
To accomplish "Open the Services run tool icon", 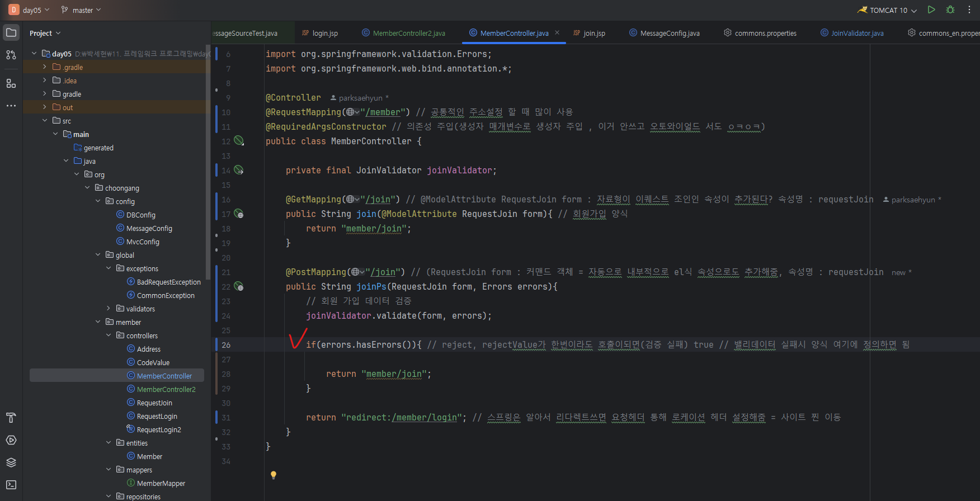I will (x=11, y=440).
